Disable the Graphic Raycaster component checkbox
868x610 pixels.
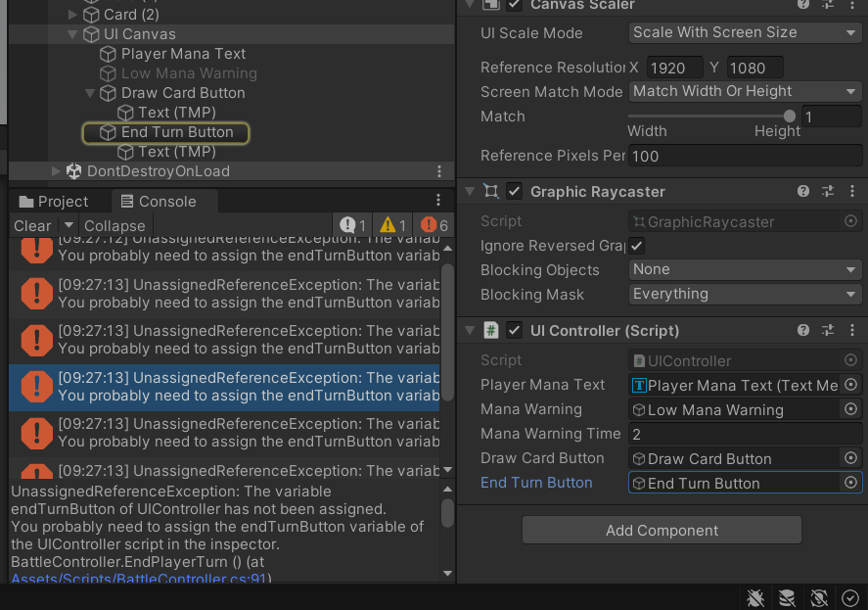click(515, 192)
